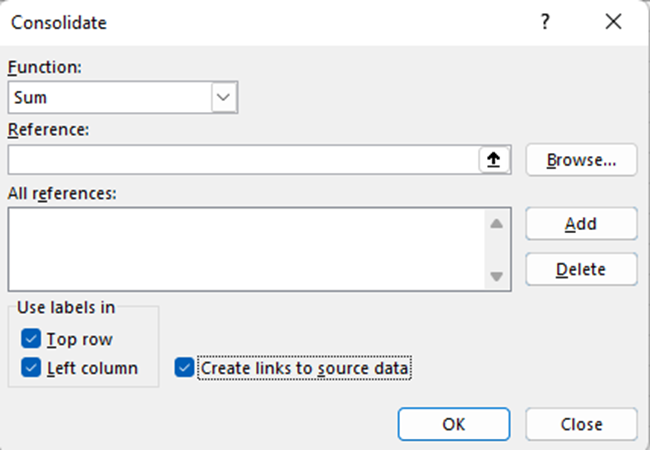Click the Consolidate title bar text
The image size is (650, 450).
(59, 22)
